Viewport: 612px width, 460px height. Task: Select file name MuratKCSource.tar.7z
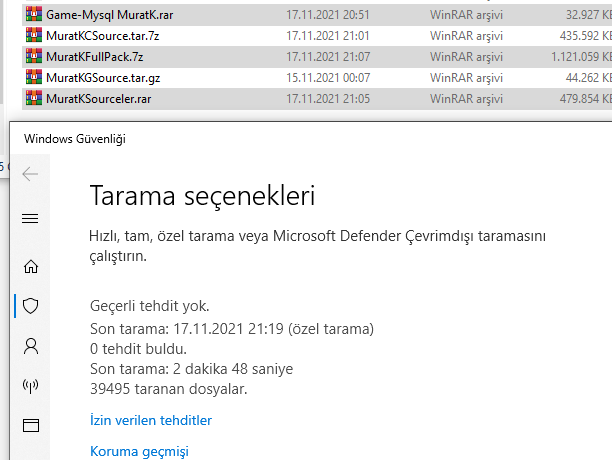103,36
